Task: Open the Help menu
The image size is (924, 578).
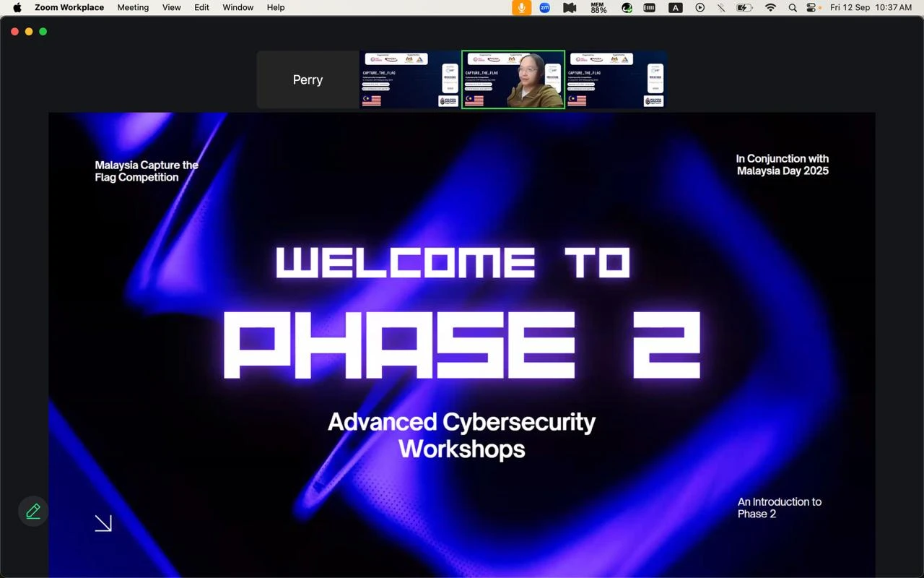Action: click(x=276, y=8)
